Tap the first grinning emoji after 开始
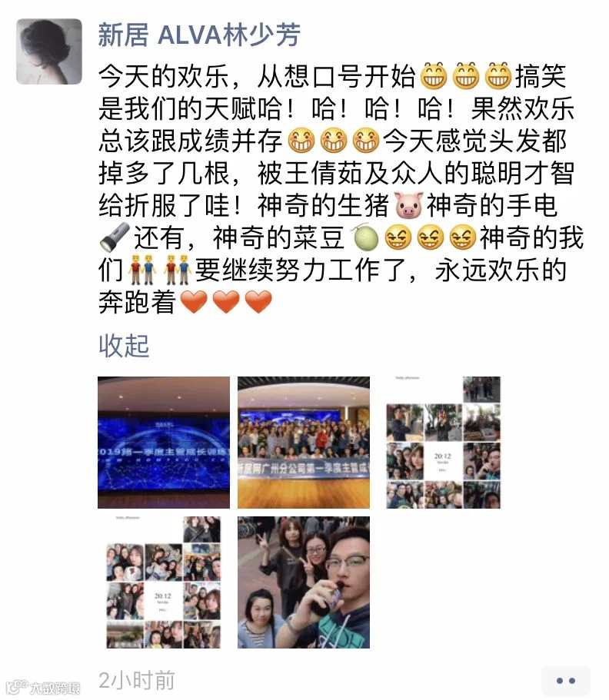The height and width of the screenshot is (700, 609). [434, 76]
